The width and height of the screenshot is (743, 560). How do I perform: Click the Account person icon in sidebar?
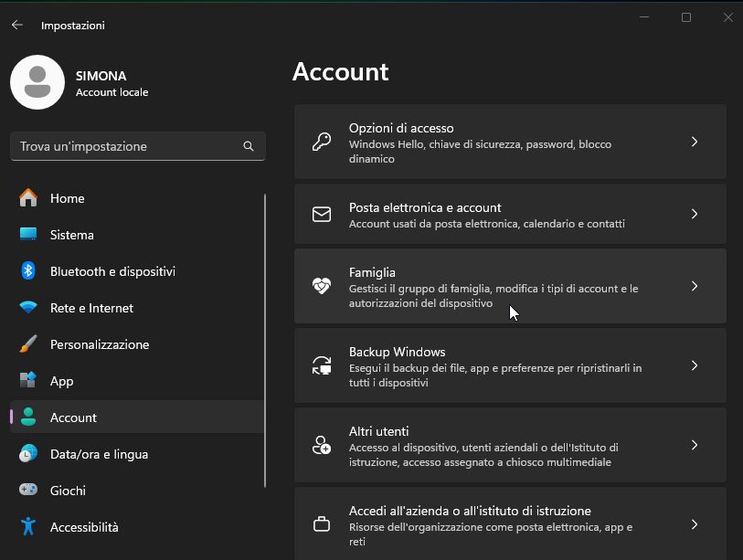[x=28, y=417]
